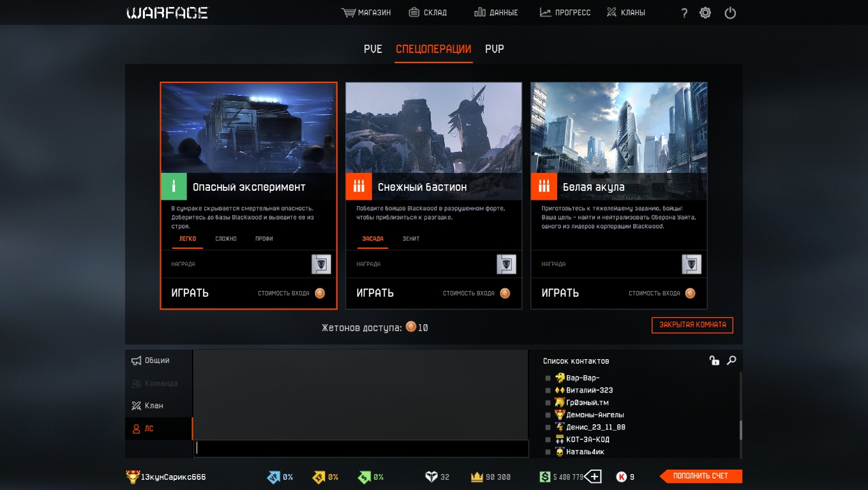This screenshot has width=868, height=490.
Task: Open the ДАННЫЕ statistics icon
Action: (x=480, y=12)
